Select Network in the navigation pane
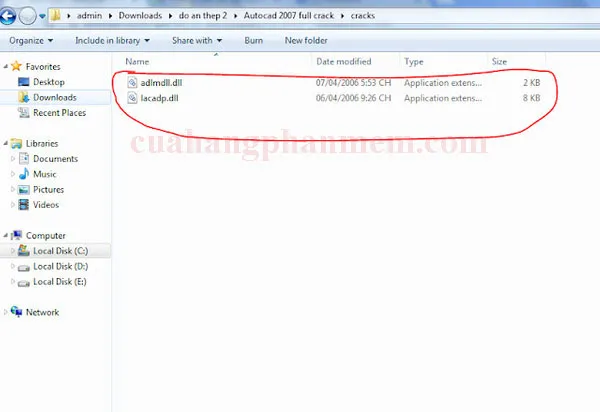This screenshot has height=412, width=600. pos(42,312)
